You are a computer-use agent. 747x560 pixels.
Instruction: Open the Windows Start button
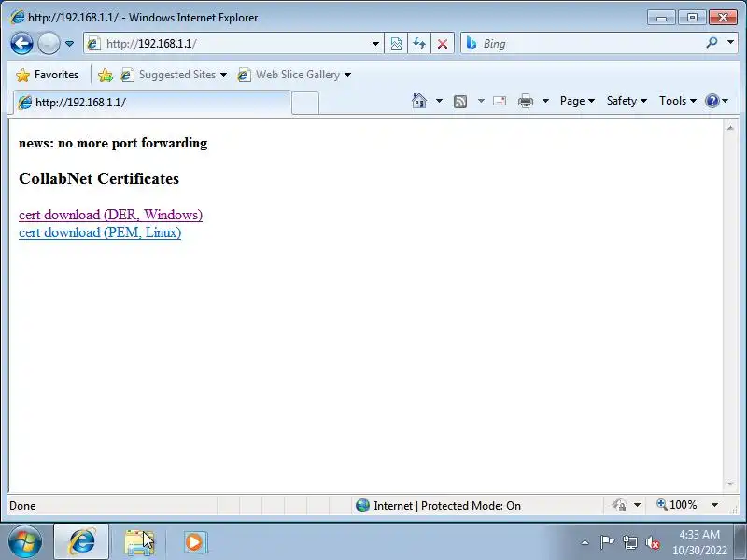click(25, 542)
